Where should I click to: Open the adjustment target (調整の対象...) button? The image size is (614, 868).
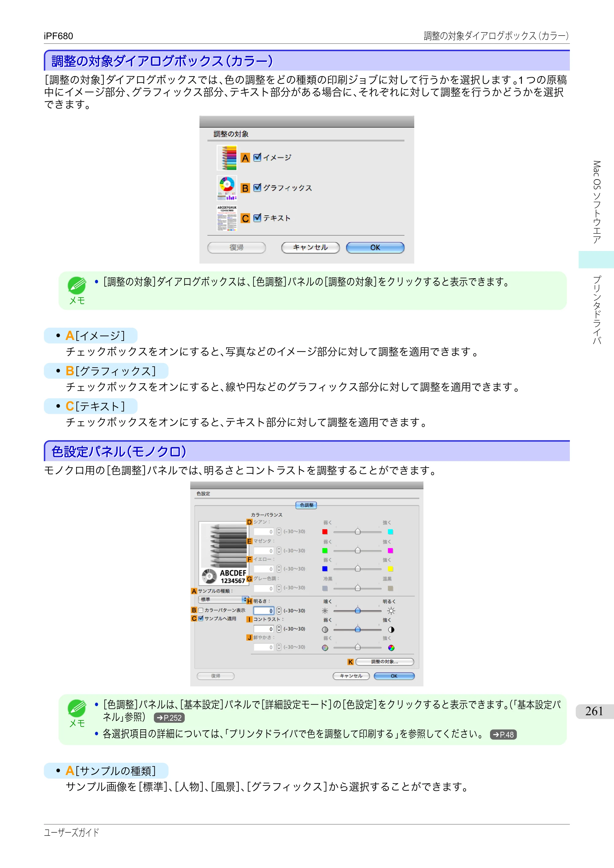pos(384,662)
